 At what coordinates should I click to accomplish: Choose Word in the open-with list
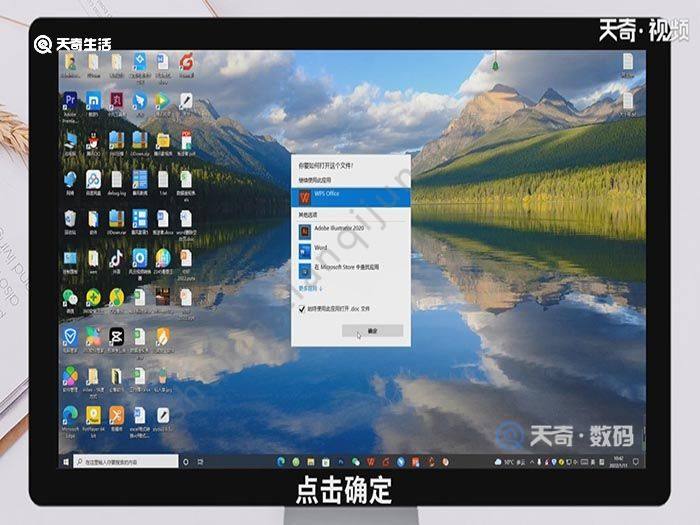coord(350,251)
